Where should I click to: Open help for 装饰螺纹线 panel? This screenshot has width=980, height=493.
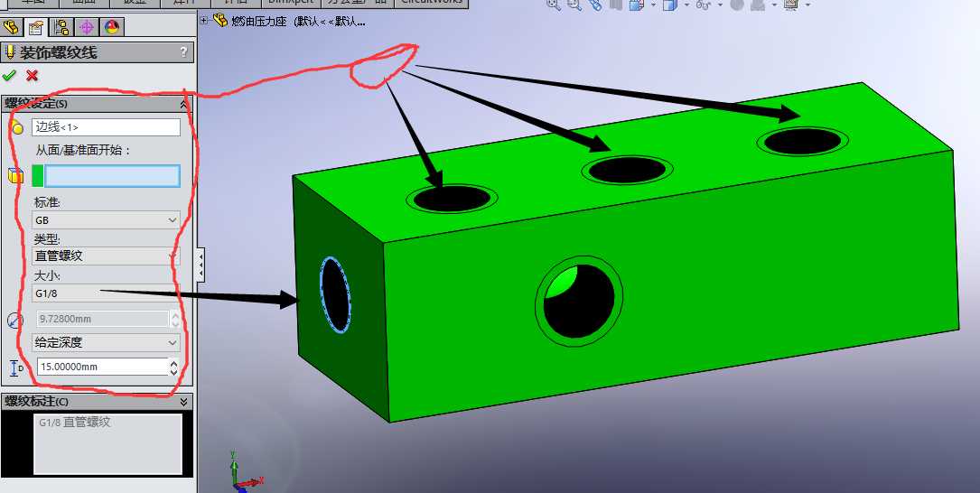pos(183,52)
